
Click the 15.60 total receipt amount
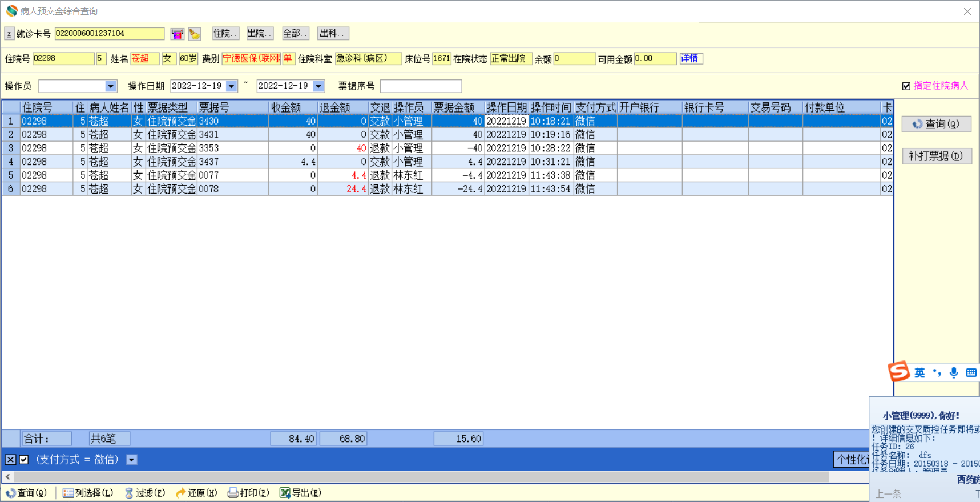pos(458,439)
